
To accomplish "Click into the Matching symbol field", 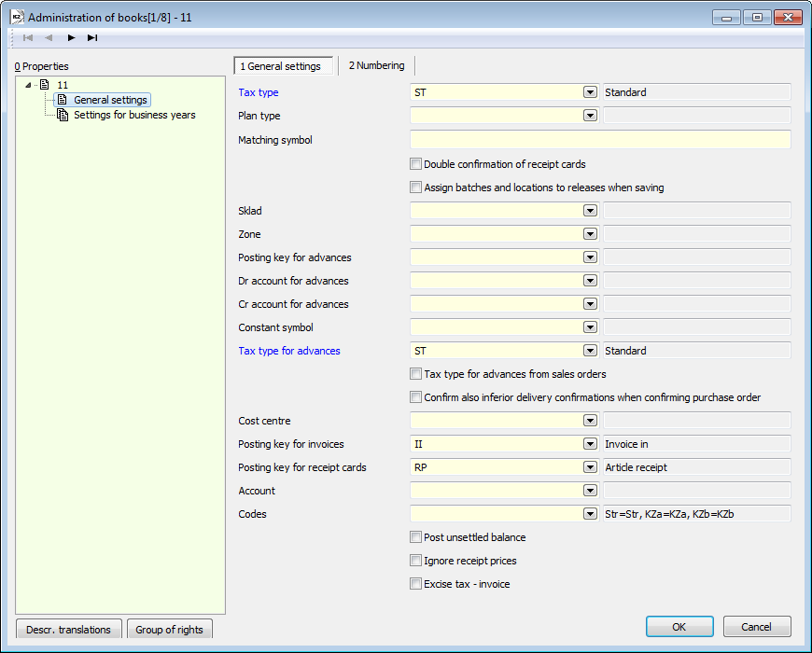I will click(x=600, y=140).
